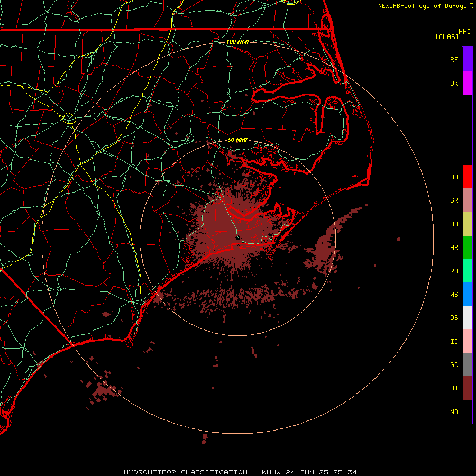Click the HYDROMETEOR CLASSIFICATION title text
476x476 pixels.
[186, 472]
